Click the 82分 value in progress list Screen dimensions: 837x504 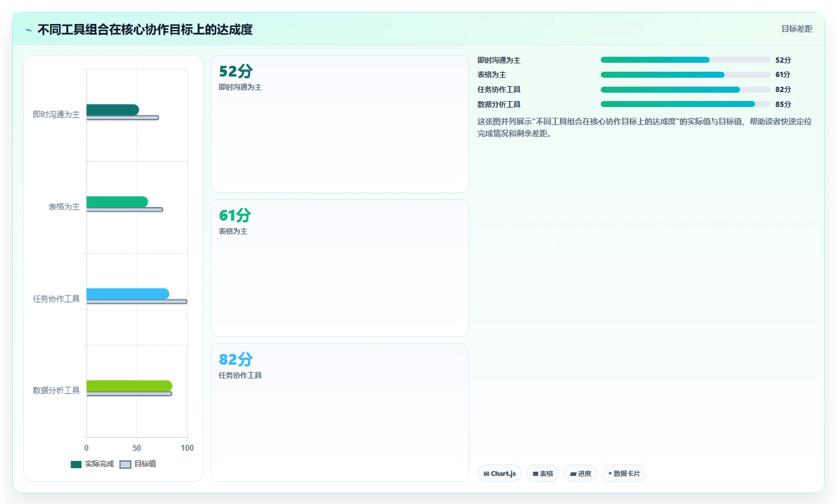point(783,90)
